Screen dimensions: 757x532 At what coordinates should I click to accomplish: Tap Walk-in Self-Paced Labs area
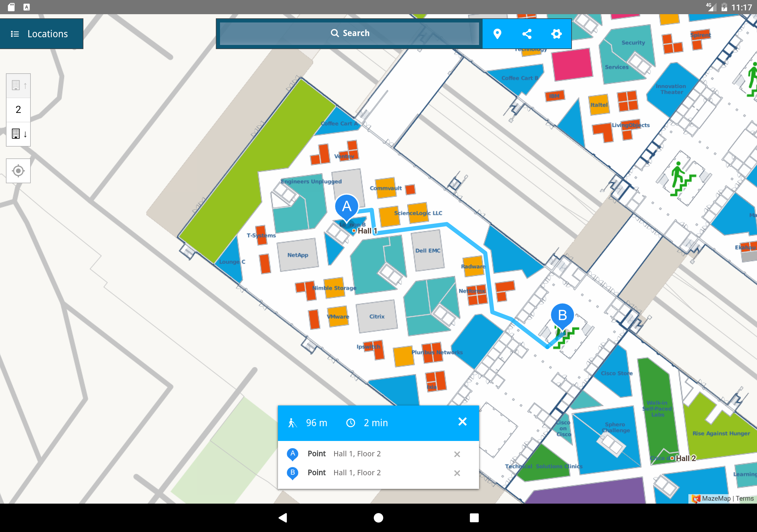(657, 409)
